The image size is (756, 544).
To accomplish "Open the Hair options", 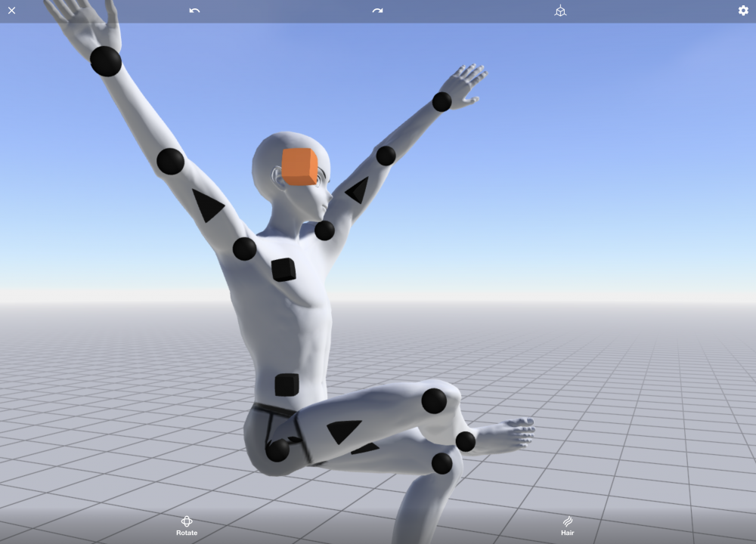I will [x=567, y=525].
